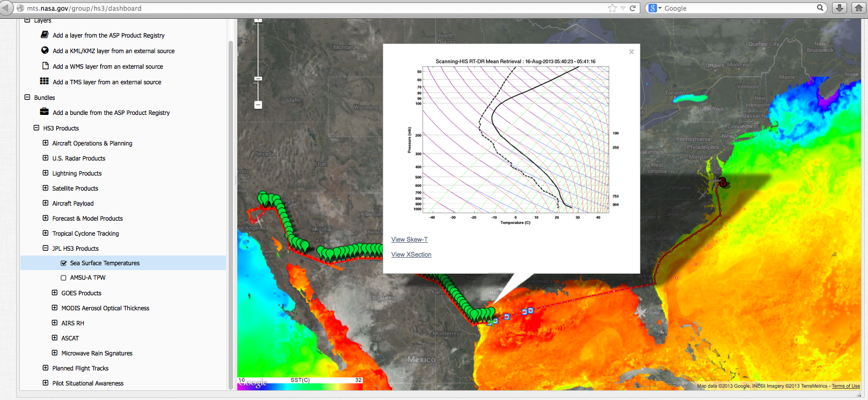Select the Lightning Products tree item
Screen dimensions: 868x400
click(77, 173)
